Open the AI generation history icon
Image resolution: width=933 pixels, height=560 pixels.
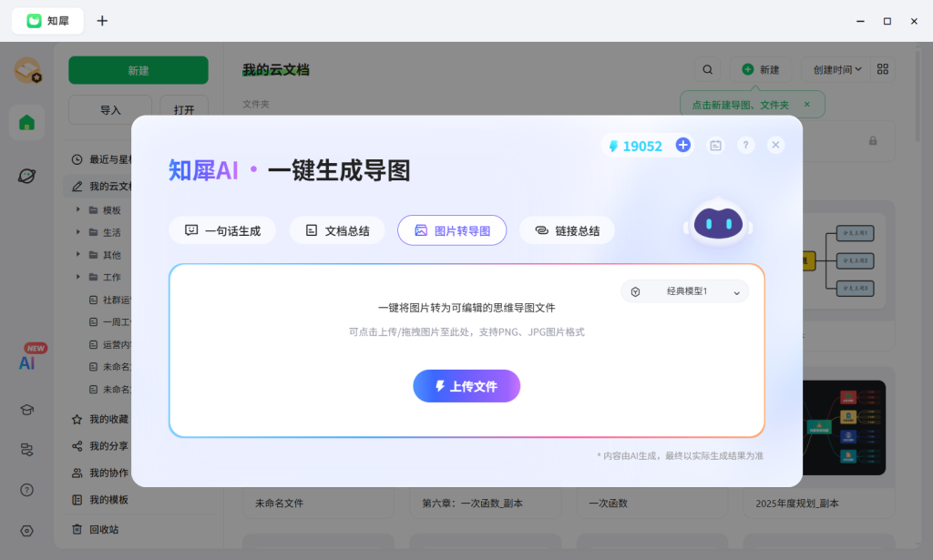click(715, 145)
